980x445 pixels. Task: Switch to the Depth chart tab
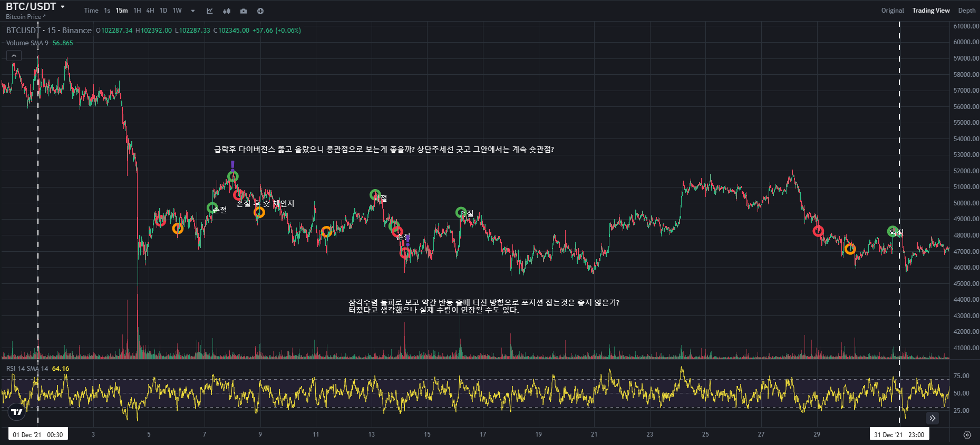tap(967, 11)
